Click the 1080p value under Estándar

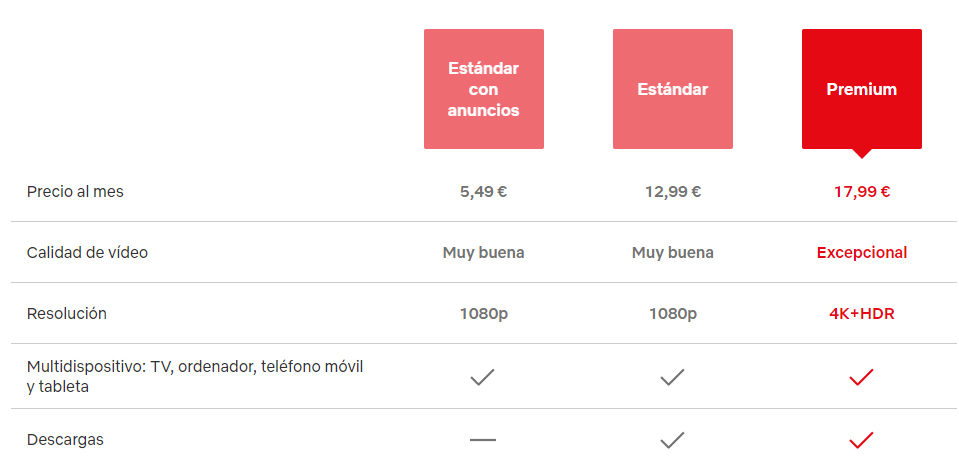(x=673, y=314)
